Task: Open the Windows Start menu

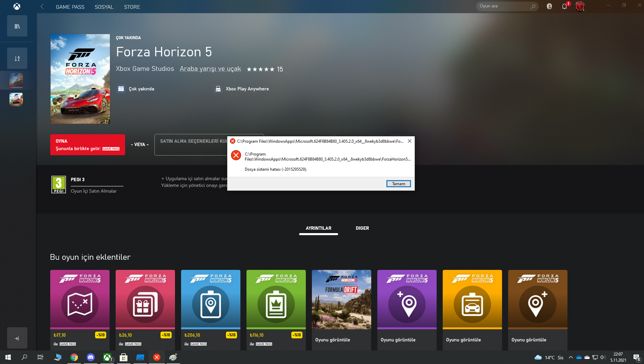Action: (x=8, y=357)
